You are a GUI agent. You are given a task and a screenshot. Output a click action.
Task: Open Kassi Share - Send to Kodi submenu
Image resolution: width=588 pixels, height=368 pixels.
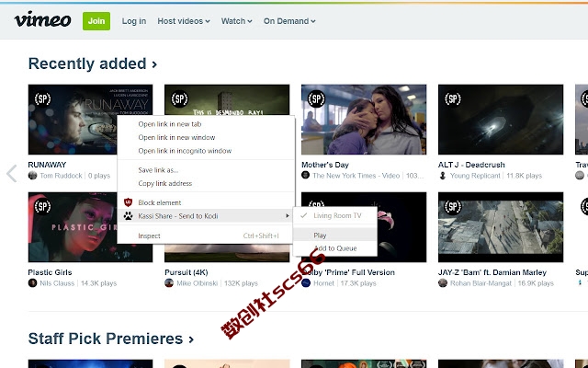pyautogui.click(x=206, y=216)
